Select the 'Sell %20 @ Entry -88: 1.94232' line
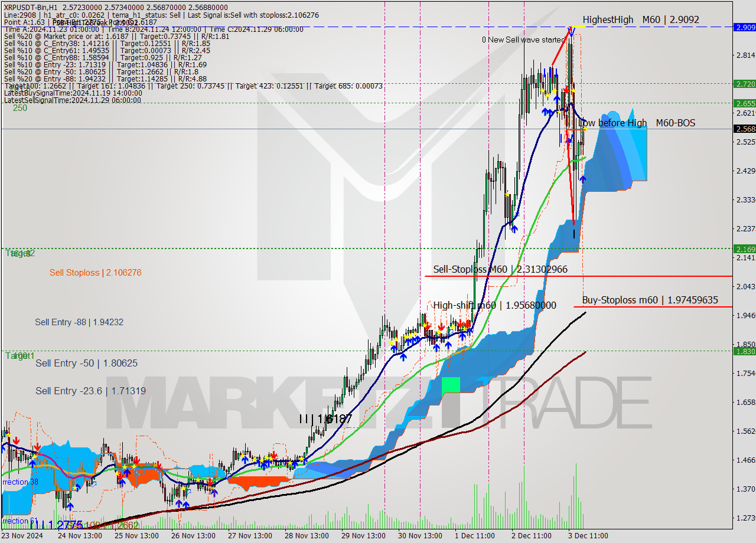Screen dimensions: 756x543 105,78
